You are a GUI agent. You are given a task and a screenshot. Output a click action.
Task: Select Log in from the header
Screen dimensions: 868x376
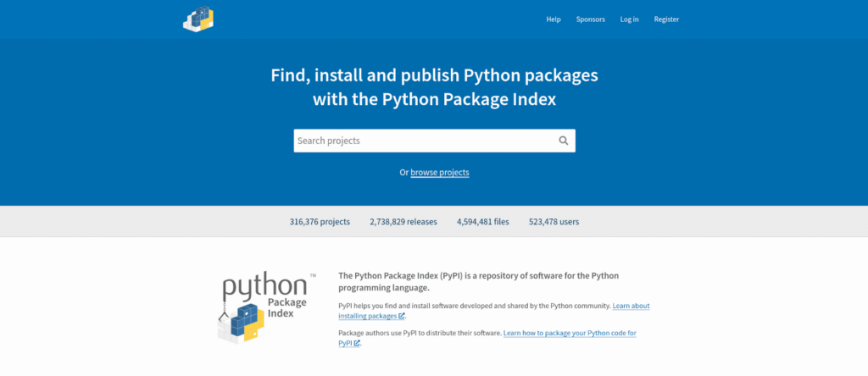point(629,19)
